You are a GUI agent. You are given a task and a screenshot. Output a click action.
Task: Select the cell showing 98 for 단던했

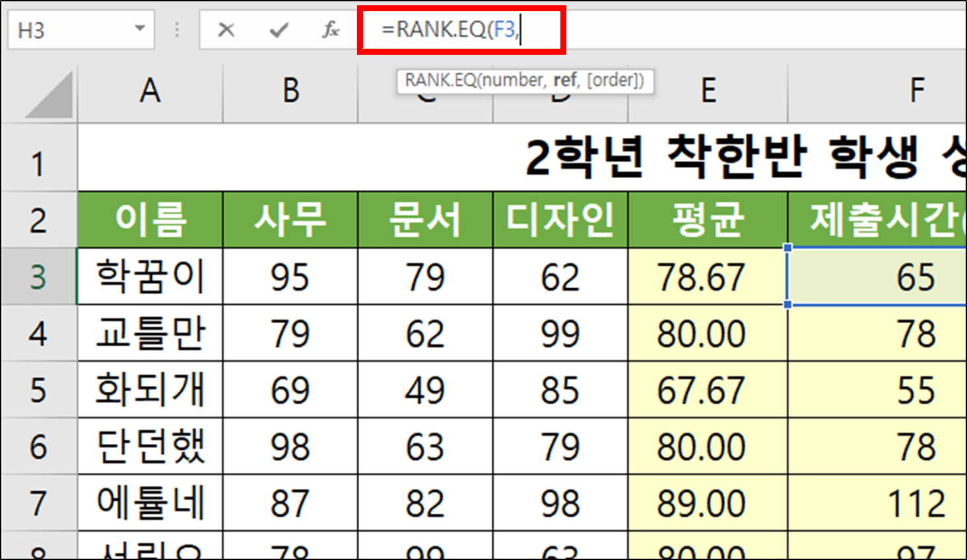click(x=290, y=445)
